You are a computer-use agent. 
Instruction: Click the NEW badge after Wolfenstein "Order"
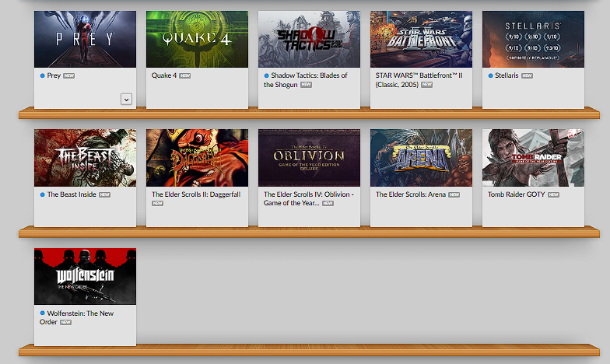[x=65, y=322]
